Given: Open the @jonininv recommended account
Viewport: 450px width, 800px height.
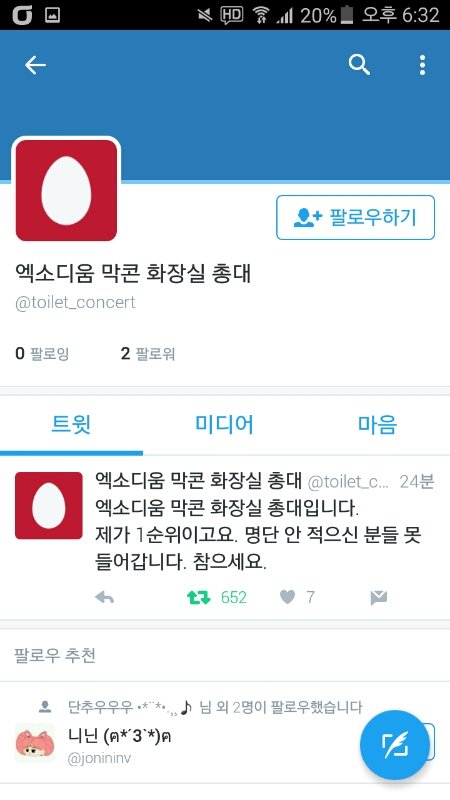Looking at the screenshot, I should pos(99,759).
